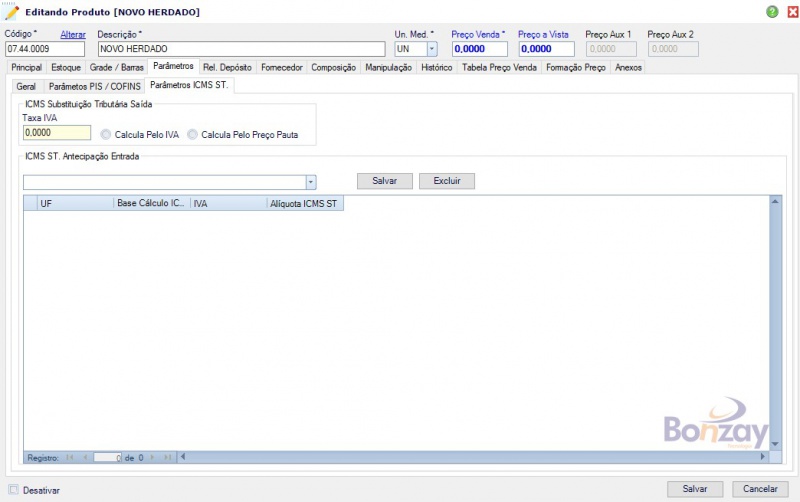Check the Desativar checkbox
800x502 pixels.
point(13,490)
